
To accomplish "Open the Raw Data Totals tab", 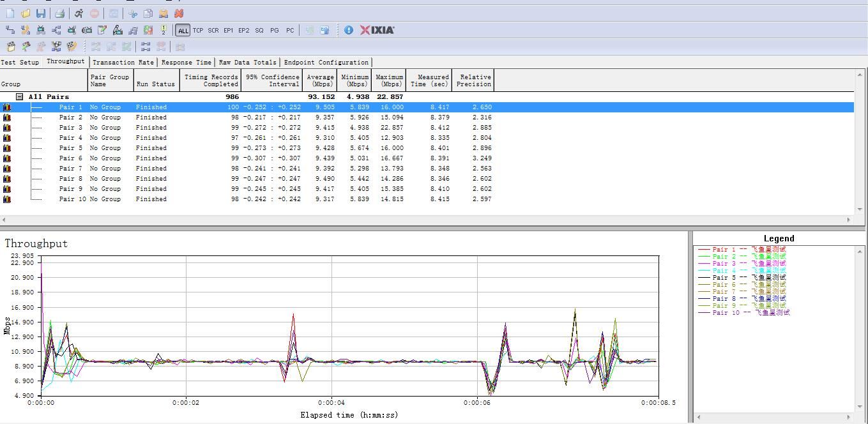I will coord(247,63).
